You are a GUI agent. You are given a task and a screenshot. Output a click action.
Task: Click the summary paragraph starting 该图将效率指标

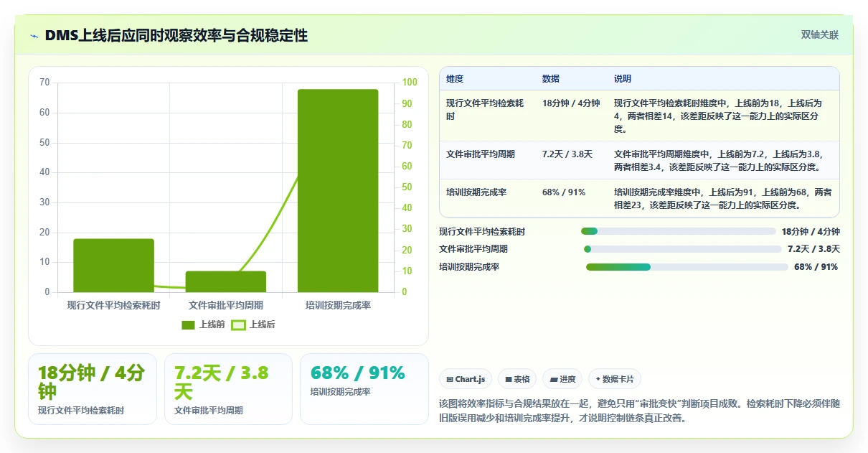[x=639, y=411]
